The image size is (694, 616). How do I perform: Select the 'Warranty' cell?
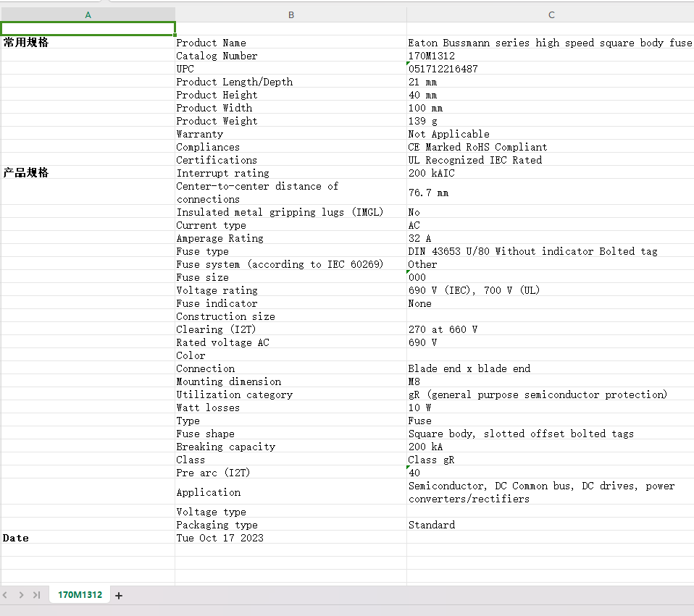[290, 133]
